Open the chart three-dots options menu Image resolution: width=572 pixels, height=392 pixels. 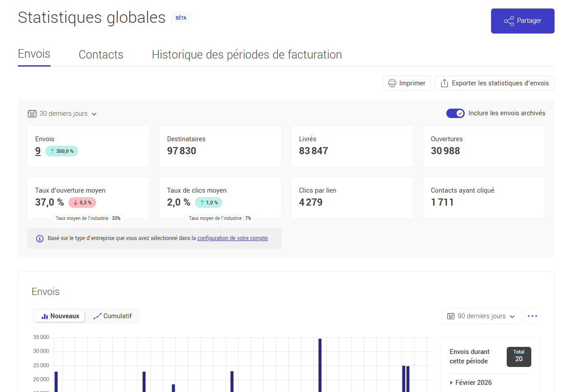(532, 316)
